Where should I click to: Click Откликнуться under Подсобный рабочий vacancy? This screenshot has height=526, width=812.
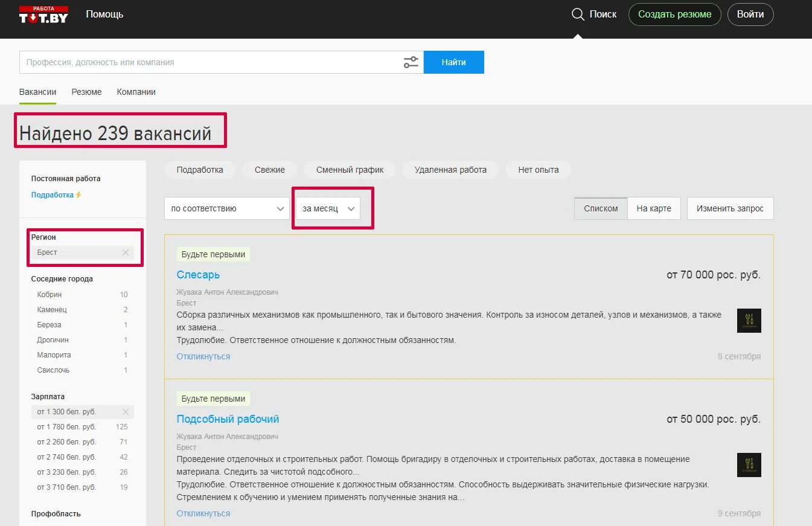(x=203, y=513)
